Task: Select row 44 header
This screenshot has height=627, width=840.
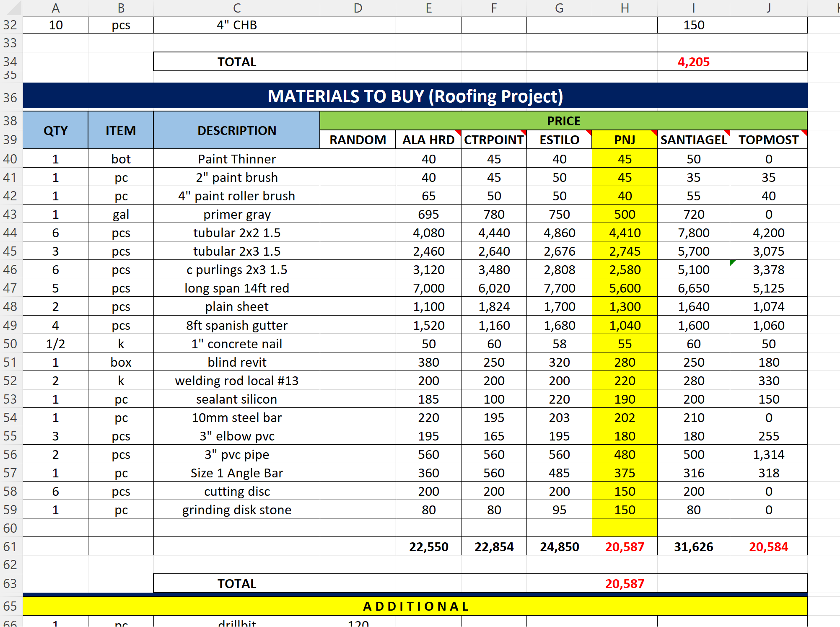Action: 10,233
